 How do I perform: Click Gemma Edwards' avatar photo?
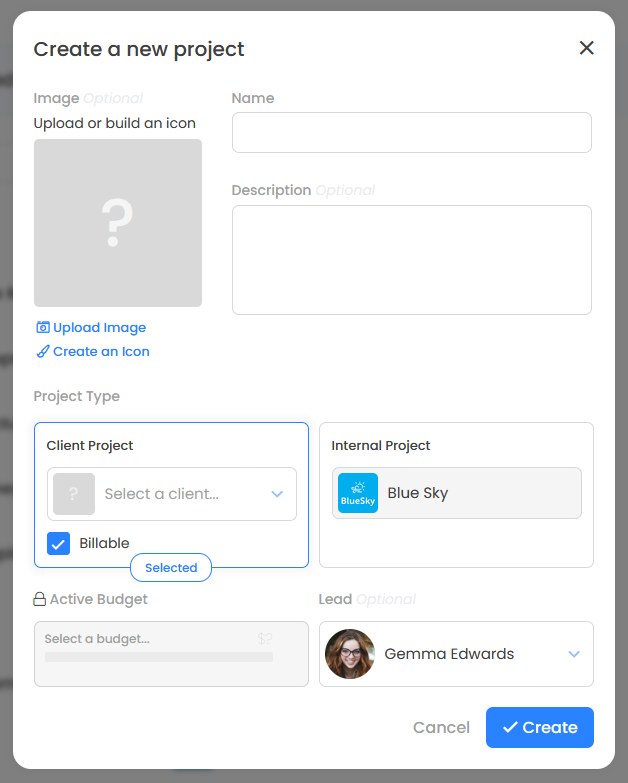pyautogui.click(x=350, y=654)
